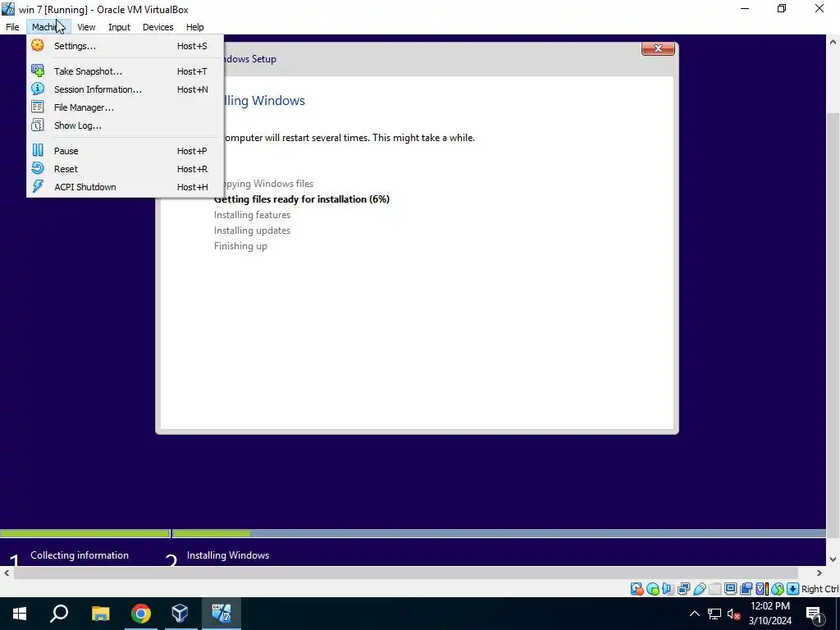
Task: Open VirtualBox Manager from taskbar
Action: pyautogui.click(x=180, y=614)
